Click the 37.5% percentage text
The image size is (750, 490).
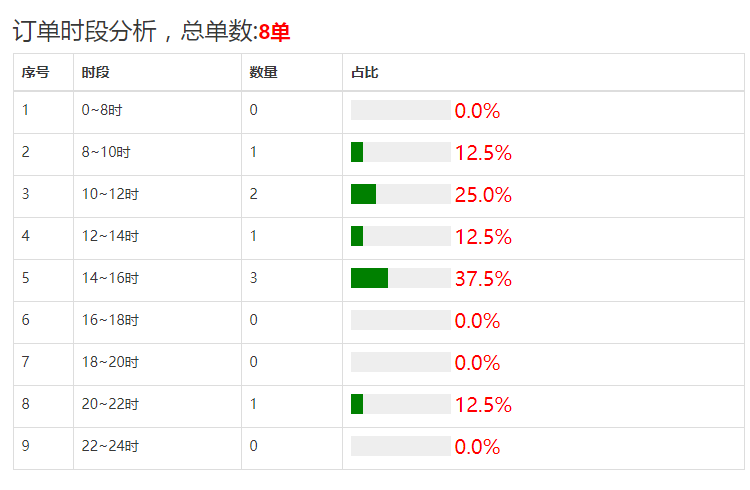pos(483,278)
